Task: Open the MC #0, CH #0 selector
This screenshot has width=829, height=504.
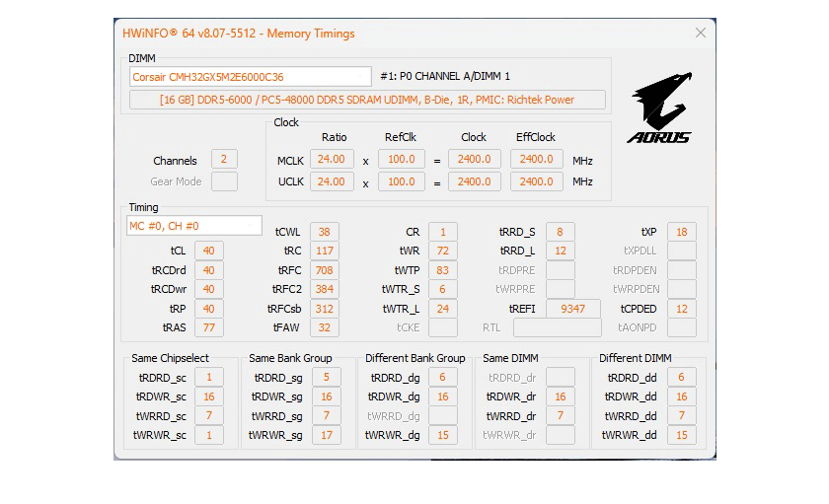Action: coord(194,226)
